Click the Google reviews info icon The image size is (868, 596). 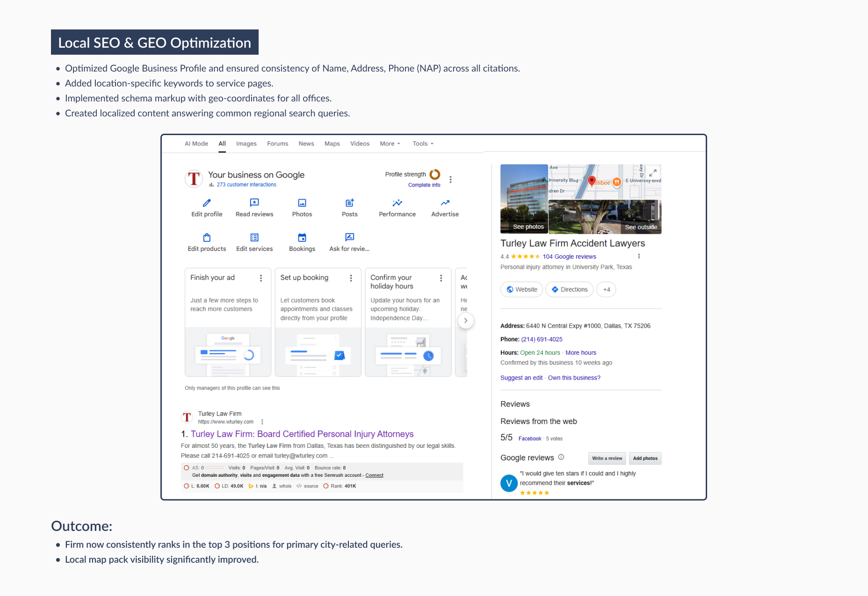[x=561, y=457]
